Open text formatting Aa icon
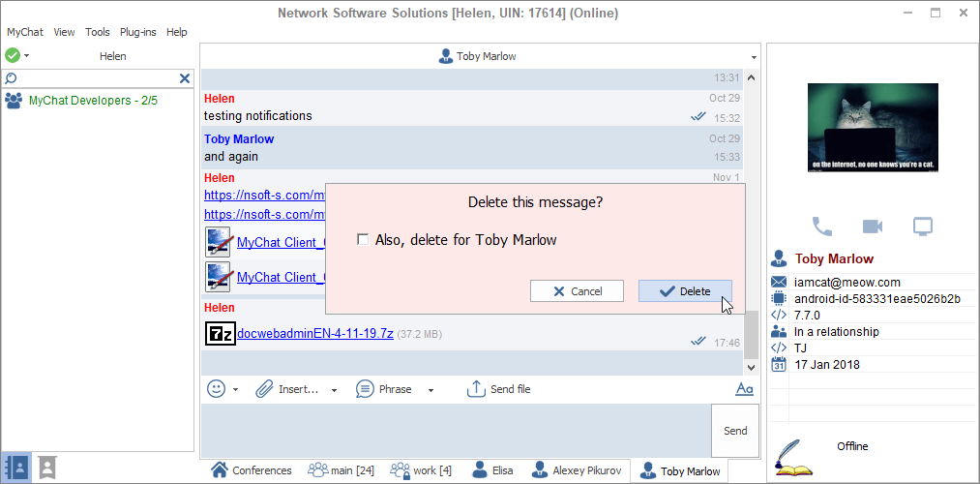 (744, 389)
